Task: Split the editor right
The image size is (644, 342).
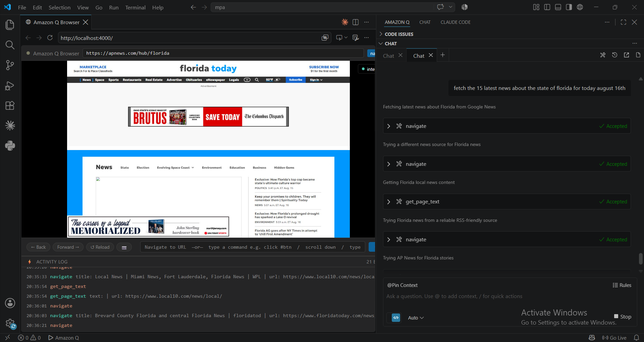Action: tap(356, 22)
